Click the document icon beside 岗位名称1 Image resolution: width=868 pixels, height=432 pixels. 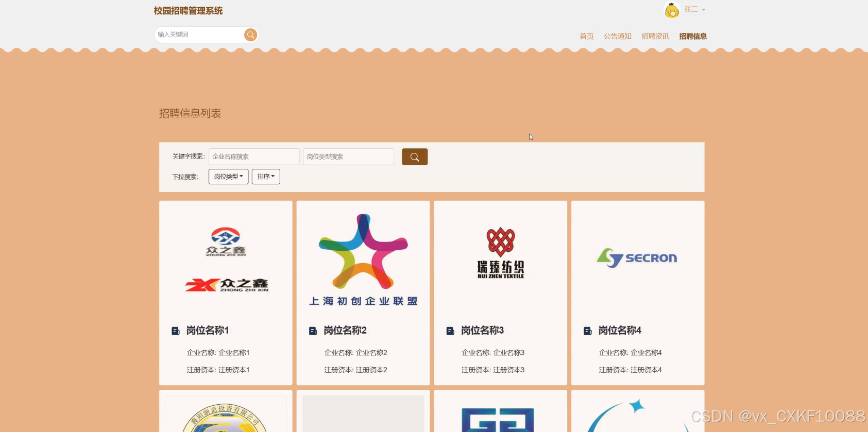pyautogui.click(x=176, y=331)
